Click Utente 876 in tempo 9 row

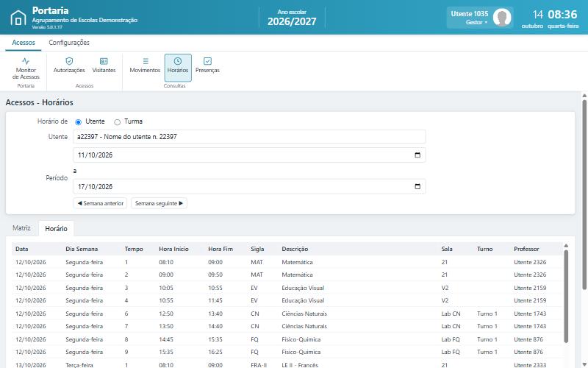[x=528, y=352]
